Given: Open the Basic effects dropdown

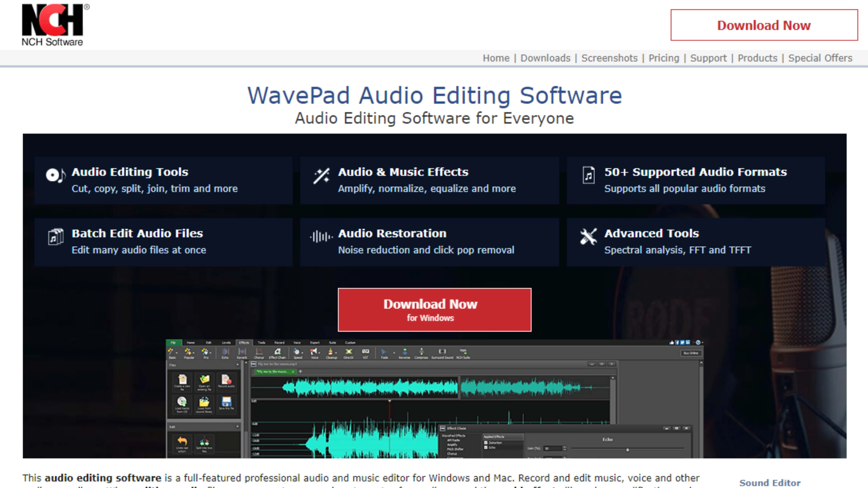Looking at the screenshot, I should click(176, 353).
